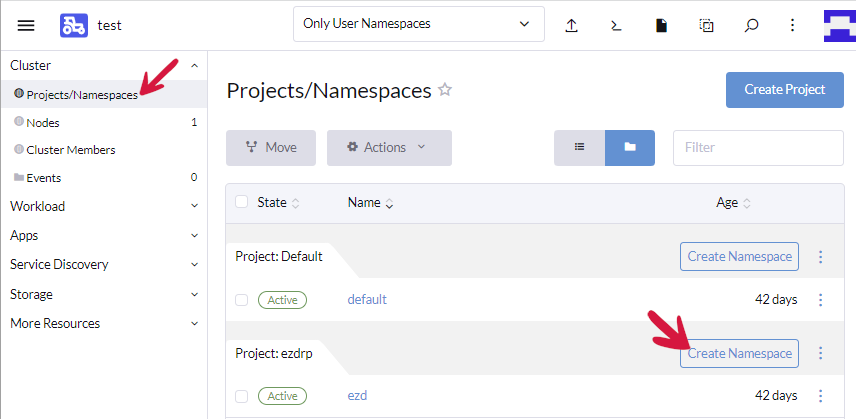Open Nodes in the Cluster menu

pos(43,122)
